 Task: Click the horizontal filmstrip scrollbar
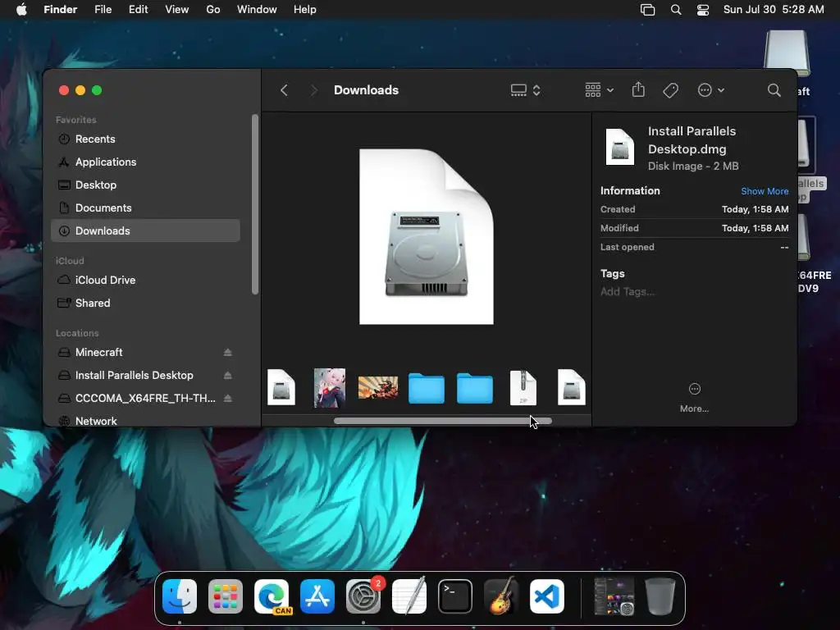442,421
